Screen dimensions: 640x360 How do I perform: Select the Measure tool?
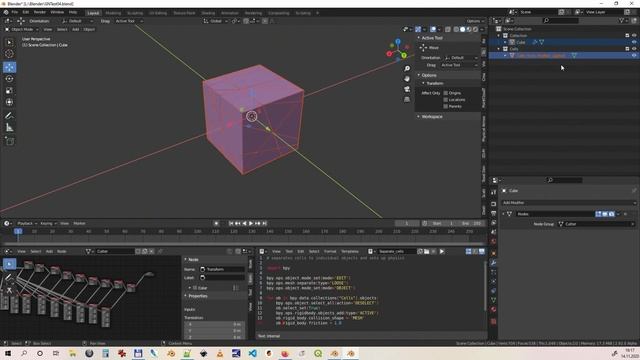tap(9, 128)
